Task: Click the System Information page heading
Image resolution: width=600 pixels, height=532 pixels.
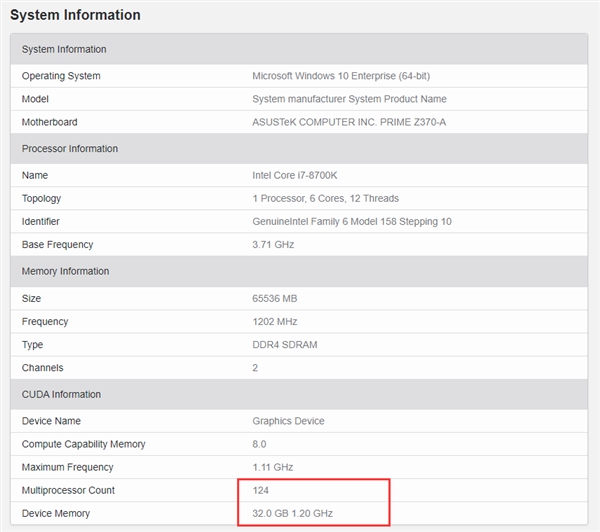Action: pos(75,15)
